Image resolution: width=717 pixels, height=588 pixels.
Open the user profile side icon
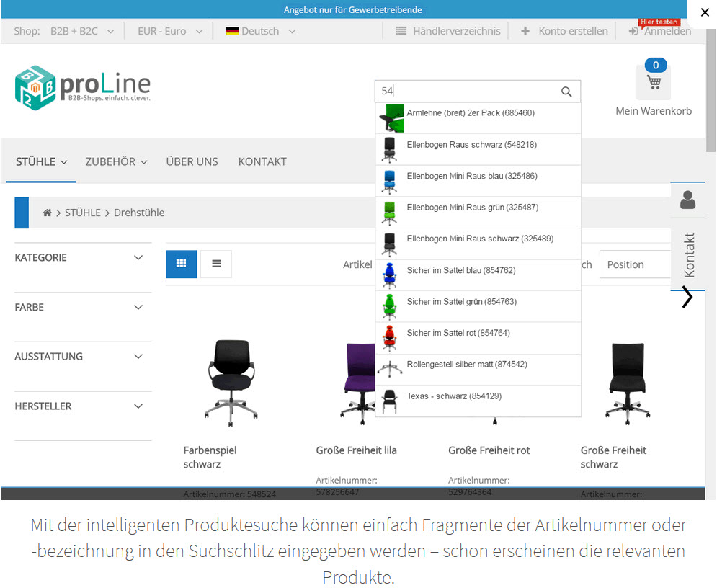pos(687,200)
